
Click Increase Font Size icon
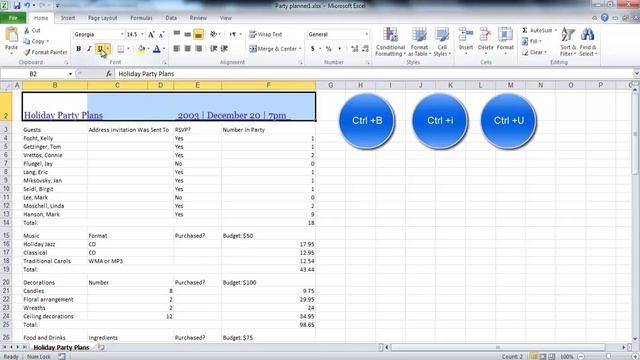(x=151, y=35)
